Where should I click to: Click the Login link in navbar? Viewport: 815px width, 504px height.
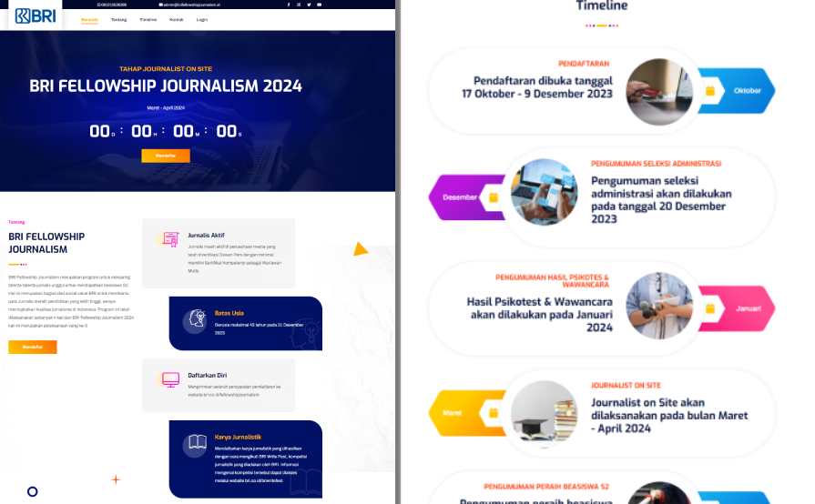point(201,19)
